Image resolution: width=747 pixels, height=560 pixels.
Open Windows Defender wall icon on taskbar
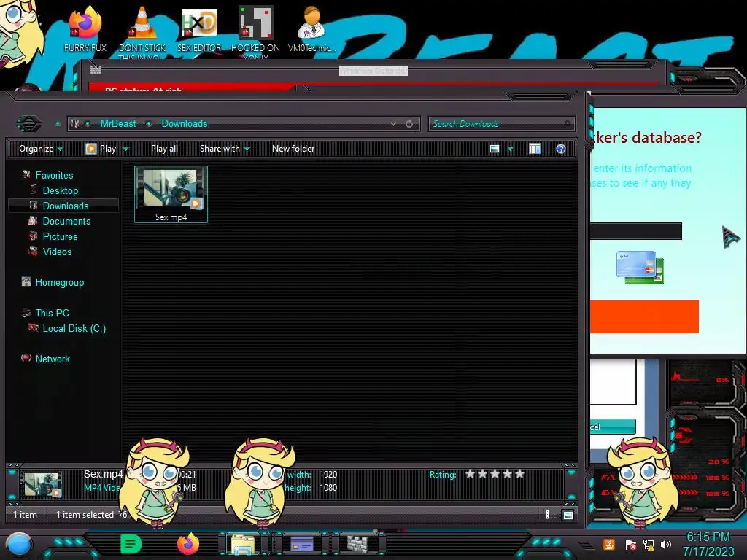[357, 544]
